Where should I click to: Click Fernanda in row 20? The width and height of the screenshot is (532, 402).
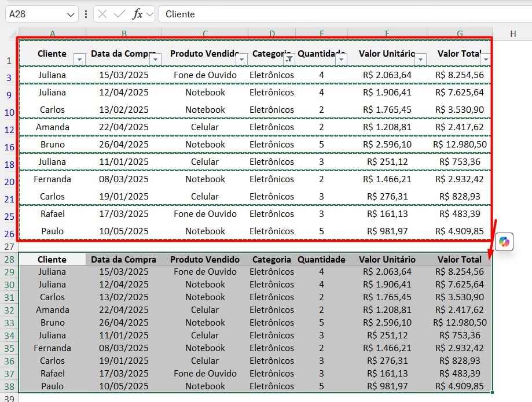coord(52,179)
